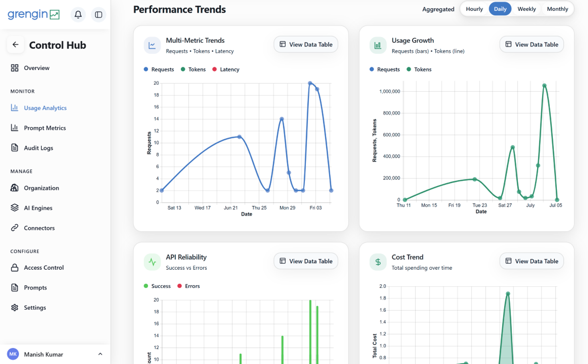Click the grengin logo
This screenshot has width=588, height=364.
click(34, 15)
